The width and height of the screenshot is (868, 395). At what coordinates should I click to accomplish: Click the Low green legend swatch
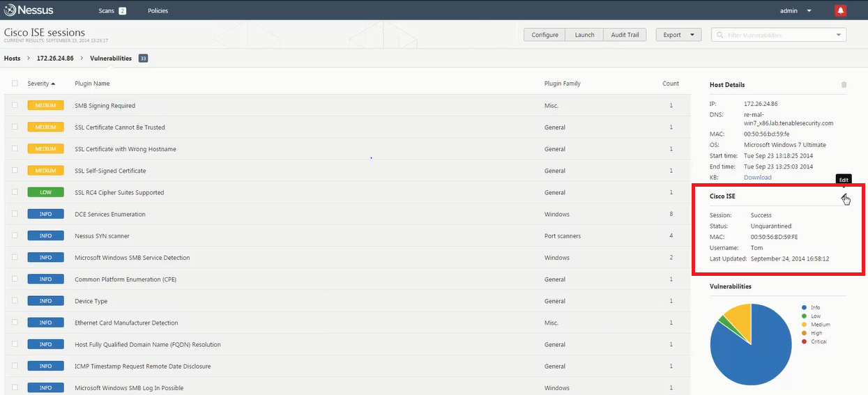[x=805, y=316]
